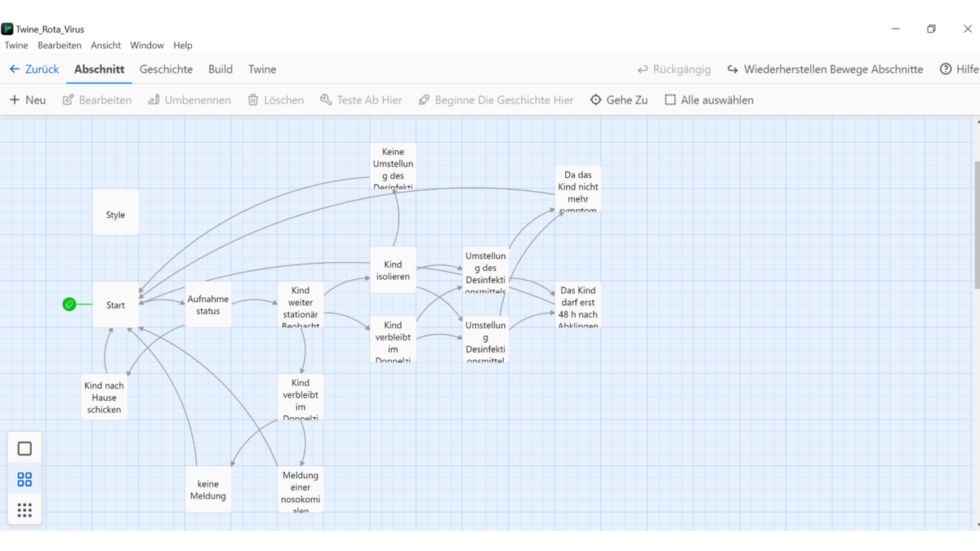This screenshot has height=551, width=980.
Task: Click the green start rocket icon
Action: tap(69, 304)
